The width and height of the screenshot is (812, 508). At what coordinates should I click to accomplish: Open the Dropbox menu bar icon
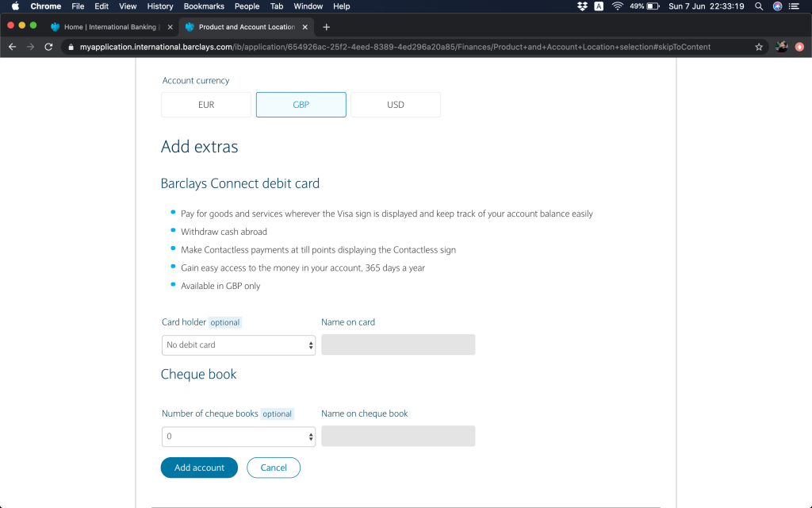582,6
